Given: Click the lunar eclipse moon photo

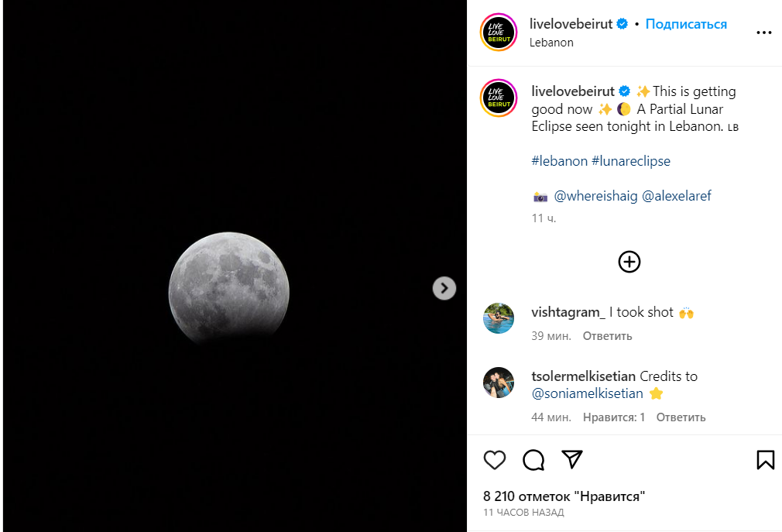Looking at the screenshot, I should (229, 288).
